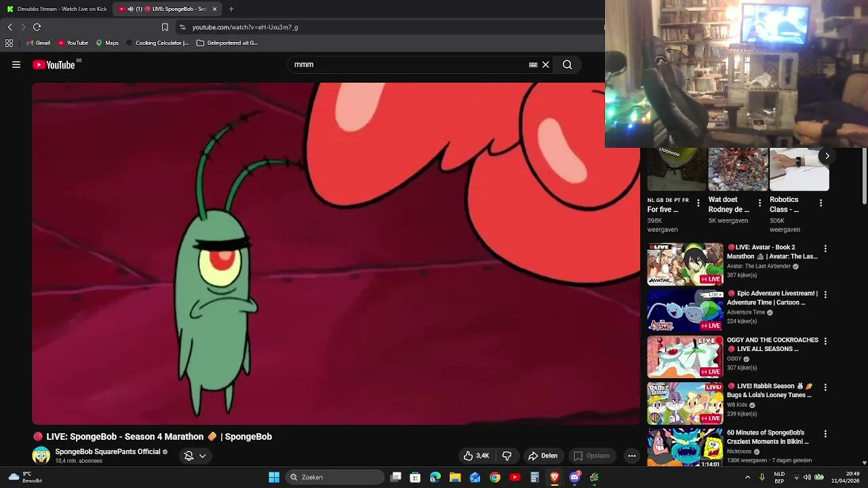Switch to Devubbs Stream Kick tab
The image size is (868, 488).
(x=57, y=9)
